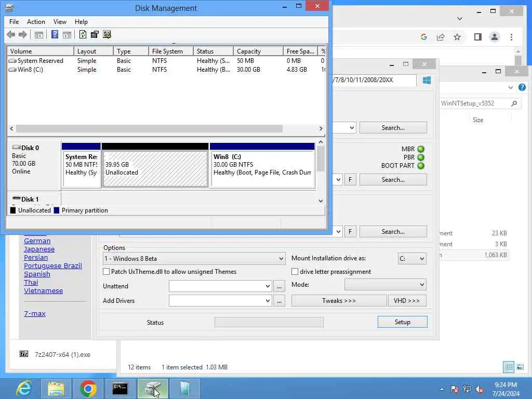Open the Portuguese Brazil link
The width and height of the screenshot is (532, 399).
click(x=53, y=265)
